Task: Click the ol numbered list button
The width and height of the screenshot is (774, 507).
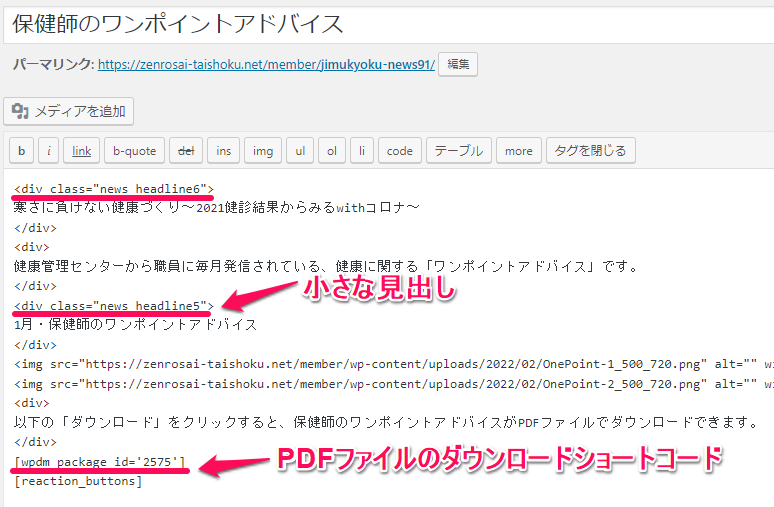Action: (x=331, y=151)
